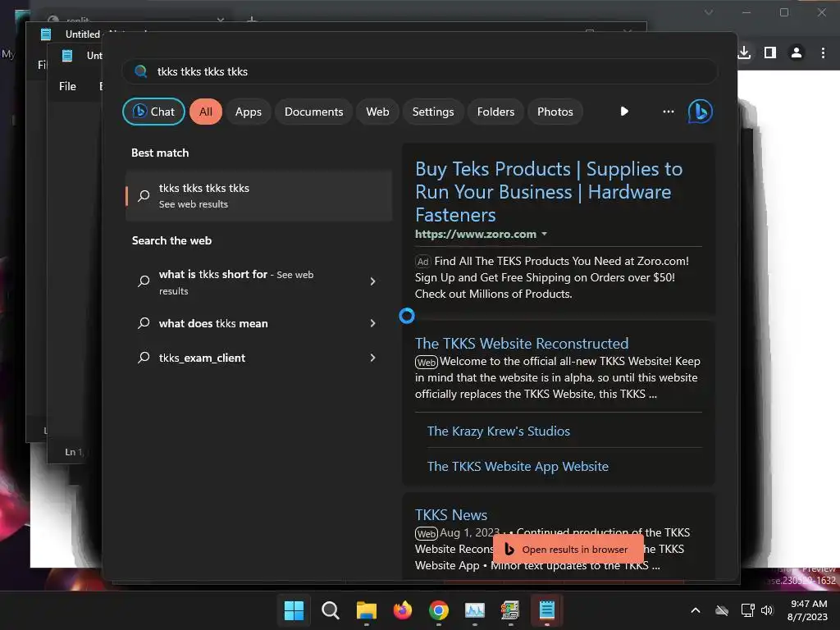Show hidden system tray icons
840x630 pixels.
pos(696,610)
